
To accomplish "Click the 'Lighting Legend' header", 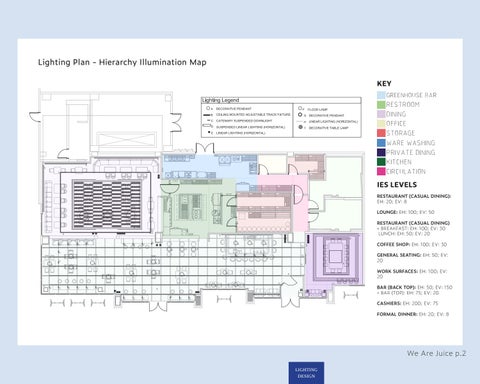I will [220, 100].
